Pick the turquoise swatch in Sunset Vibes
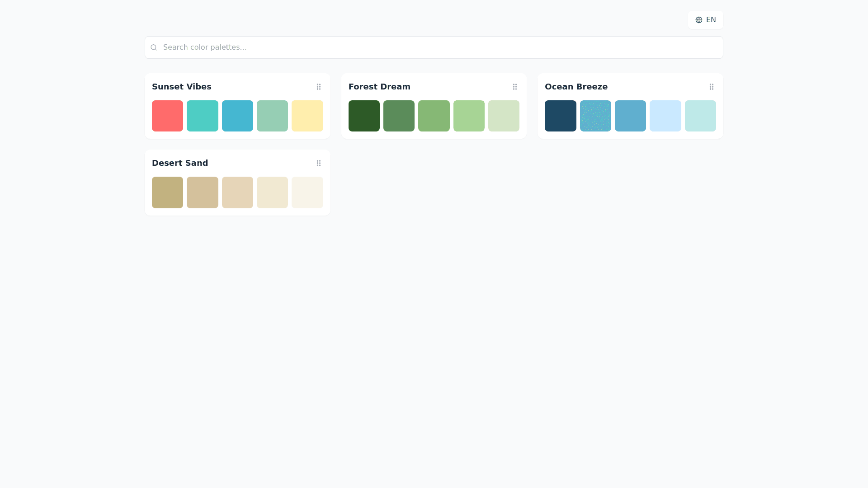This screenshot has height=488, width=868. coord(202,116)
